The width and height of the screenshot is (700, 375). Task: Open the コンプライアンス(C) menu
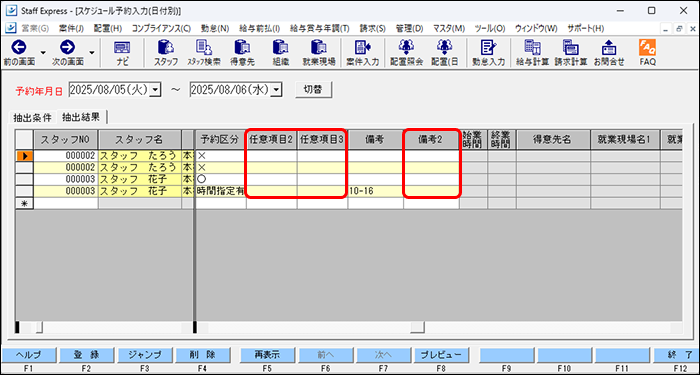[x=162, y=28]
